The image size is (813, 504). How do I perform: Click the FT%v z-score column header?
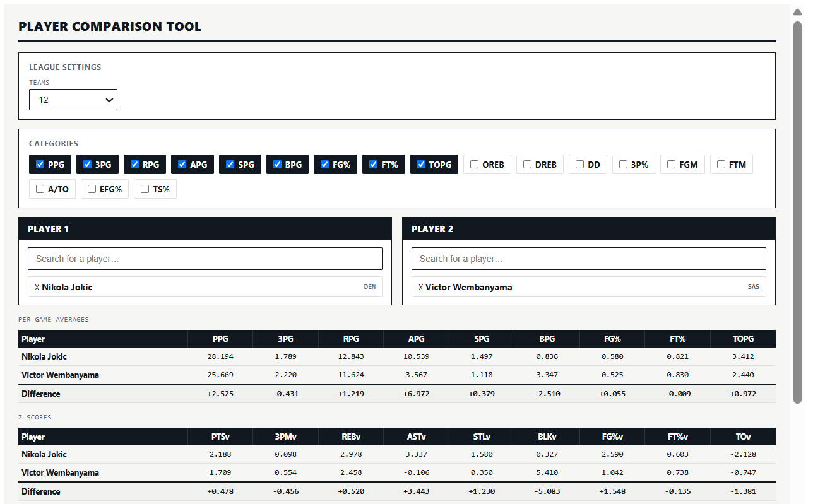[678, 437]
